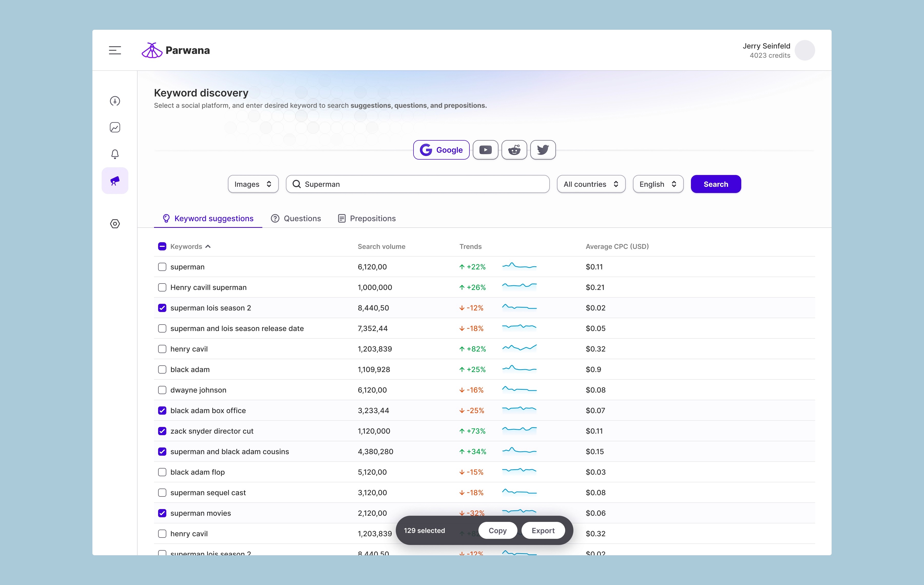
Task: Click the purple Search button
Action: (x=716, y=184)
